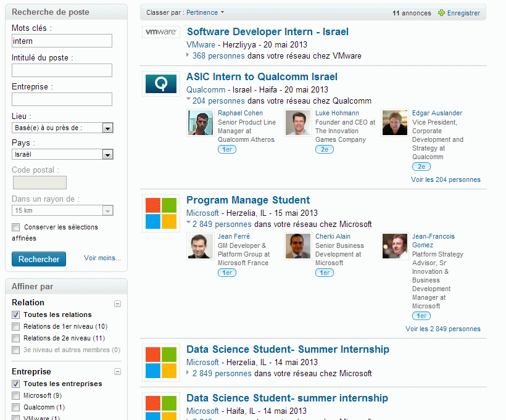Click Microsoft logo beside the Herzelia Data Science listing
This screenshot has width=506, height=420.
(160, 363)
